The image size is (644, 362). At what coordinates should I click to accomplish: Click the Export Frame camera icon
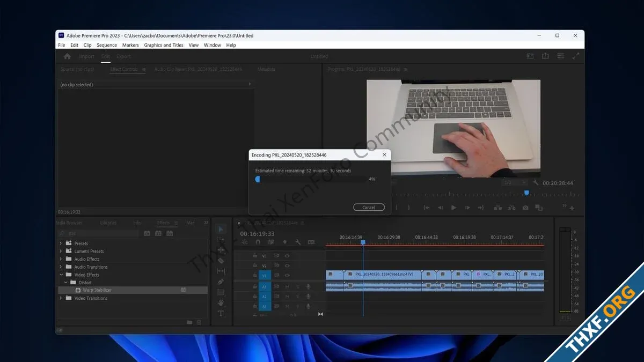click(x=525, y=208)
